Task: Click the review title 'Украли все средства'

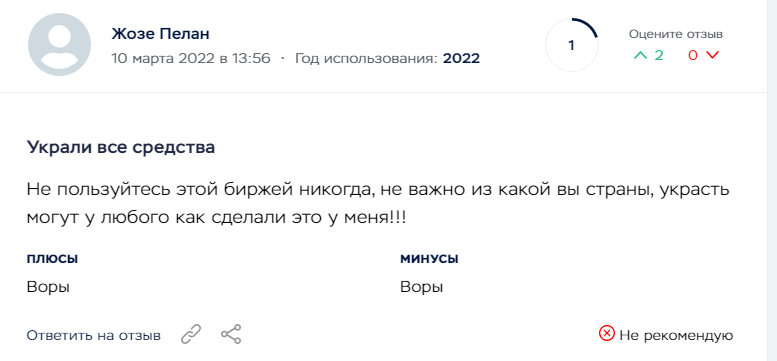Action: (121, 148)
